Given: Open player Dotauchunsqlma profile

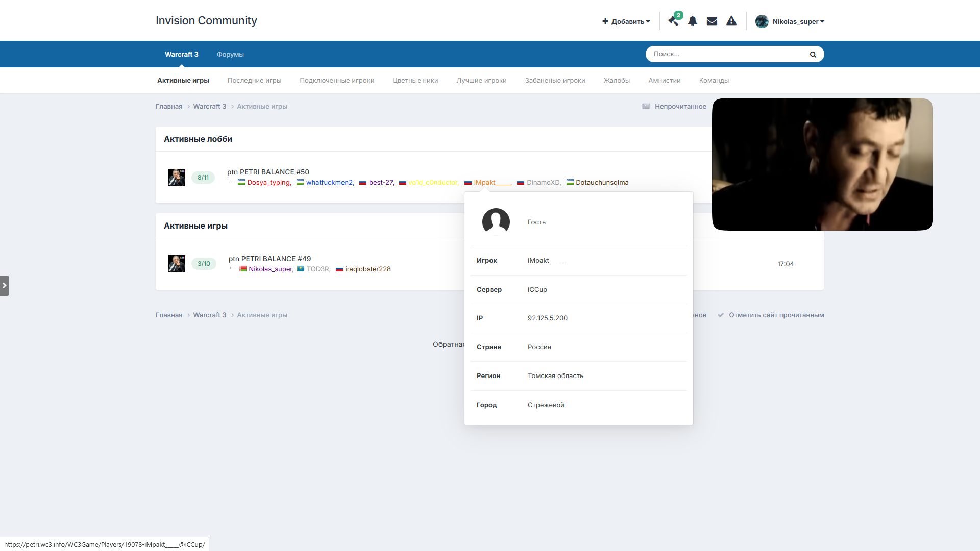Looking at the screenshot, I should point(602,182).
